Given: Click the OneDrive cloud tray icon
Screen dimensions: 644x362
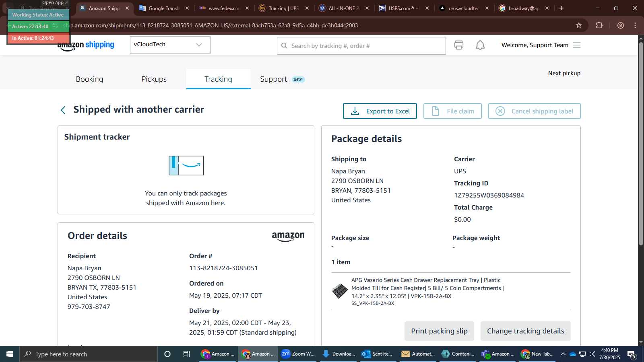Looking at the screenshot, I should (x=572, y=354).
